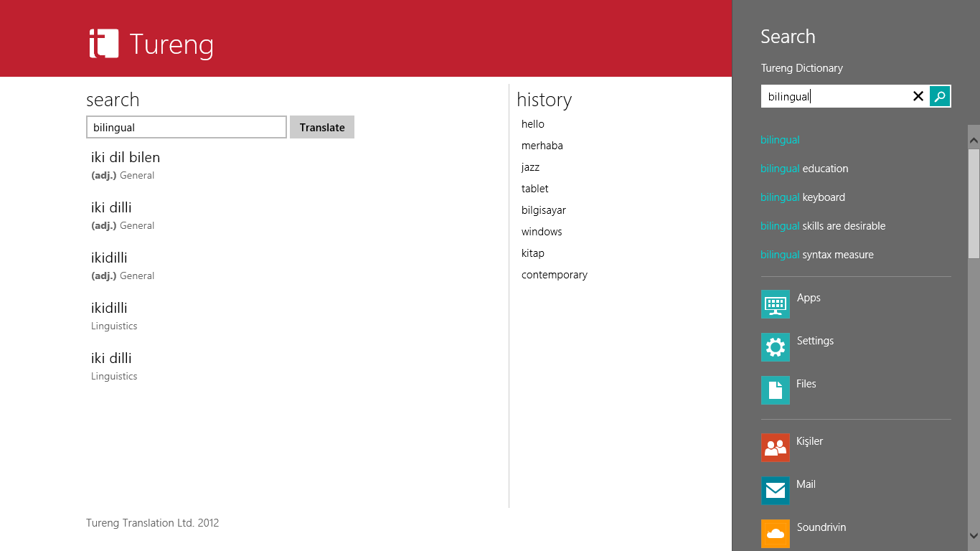The width and height of the screenshot is (980, 551).
Task: Open the Kişiler people app icon
Action: [x=775, y=448]
